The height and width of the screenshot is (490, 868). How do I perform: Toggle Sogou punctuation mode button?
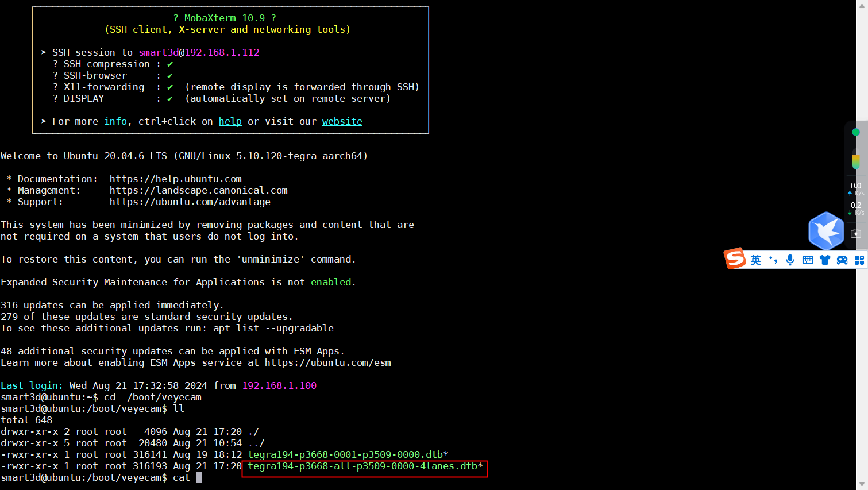tap(773, 260)
